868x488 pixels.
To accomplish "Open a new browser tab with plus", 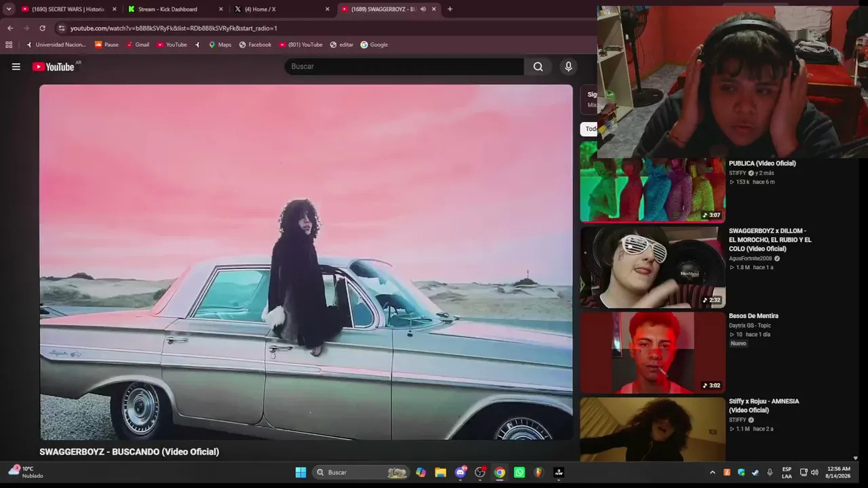I will (450, 9).
